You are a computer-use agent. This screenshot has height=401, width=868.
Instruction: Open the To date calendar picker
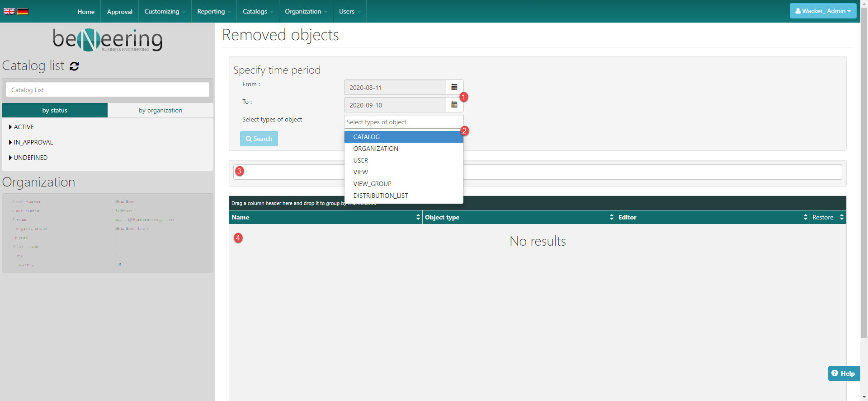454,105
